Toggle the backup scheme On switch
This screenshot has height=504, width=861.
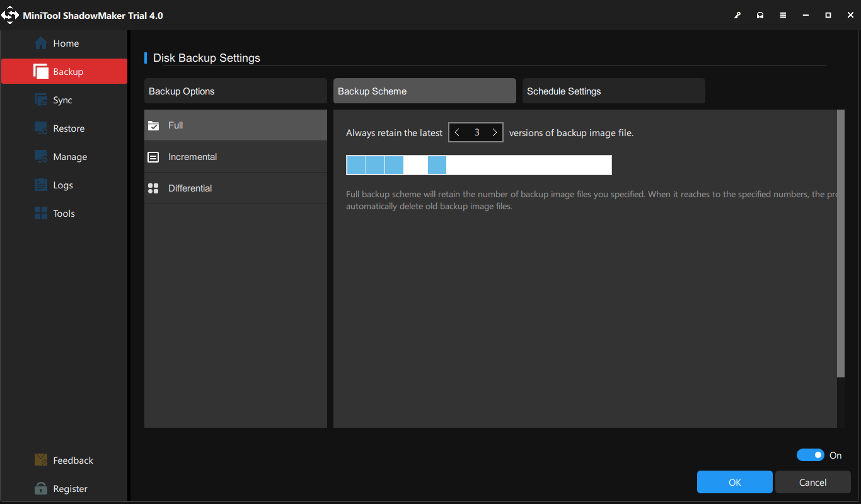tap(811, 455)
